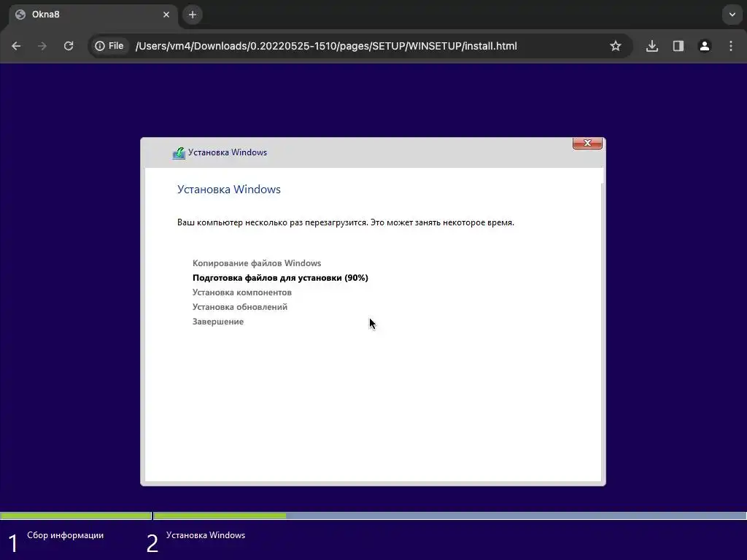This screenshot has height=560, width=747.
Task: Click the address bar URL
Action: tap(326, 46)
